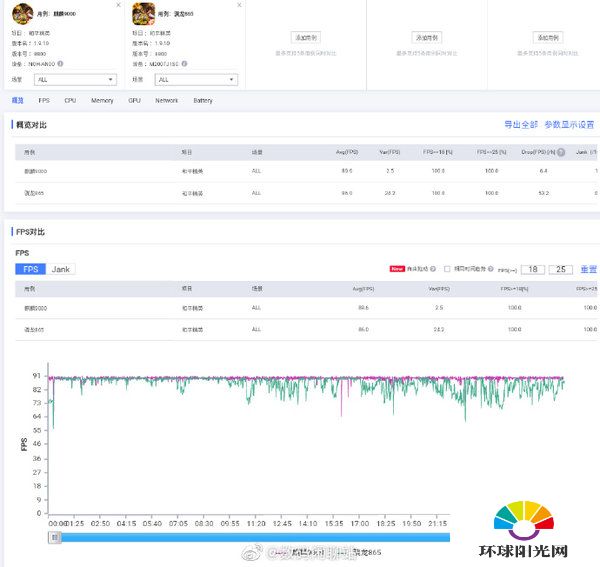This screenshot has width=600, height=567.
Task: Click the game icon of the 麒麟9000 card
Action: (x=23, y=14)
